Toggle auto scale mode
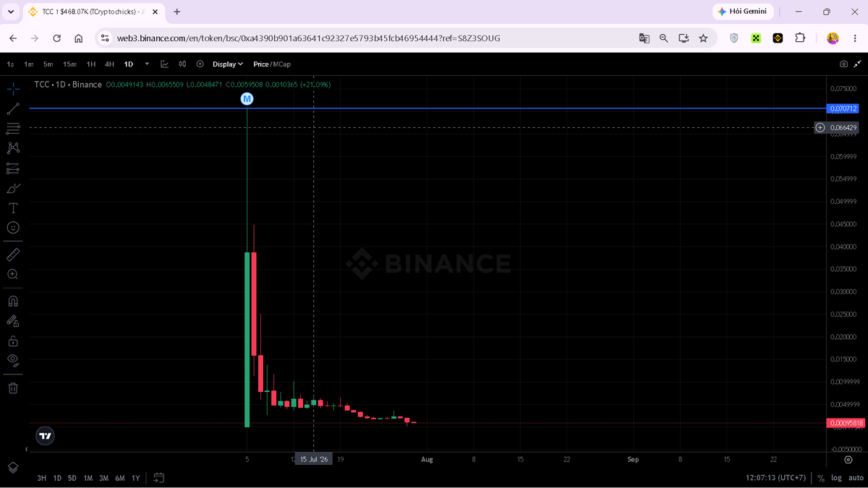 coord(856,478)
